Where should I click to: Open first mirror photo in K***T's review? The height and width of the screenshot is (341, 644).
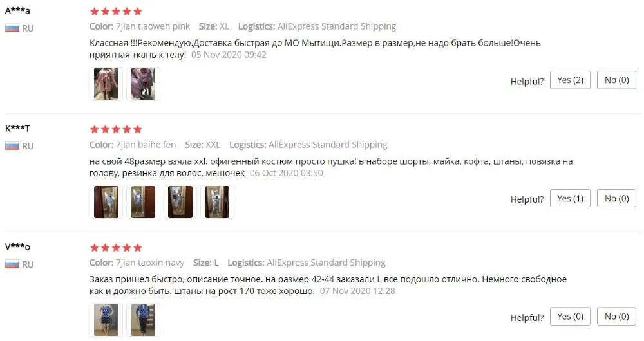pos(106,202)
